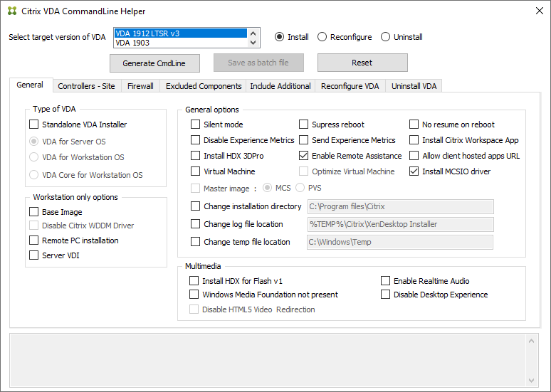Check Disable HTML5 Video Redirection
Screen dimensions: 551x392
click(x=194, y=309)
